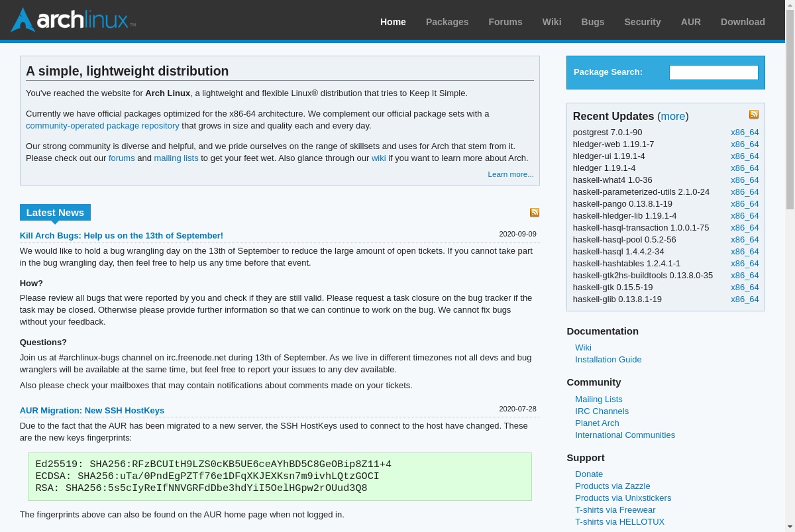The height and width of the screenshot is (532, 795).
Task: Click x86_64 link for haskell-hasql 1.4.4.2-34
Action: [745, 252]
